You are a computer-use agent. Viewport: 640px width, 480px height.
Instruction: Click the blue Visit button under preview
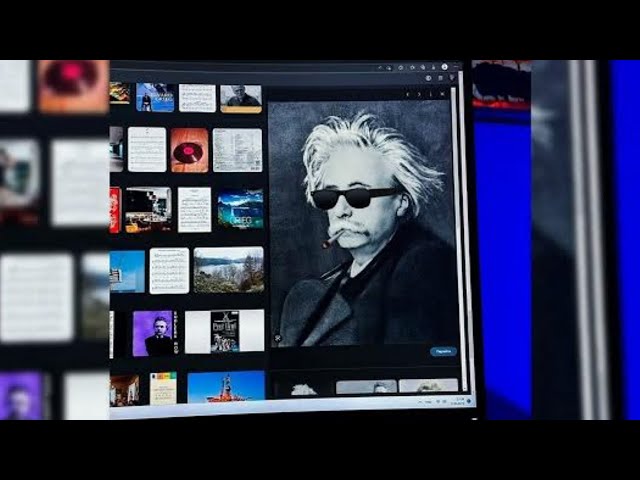443,352
